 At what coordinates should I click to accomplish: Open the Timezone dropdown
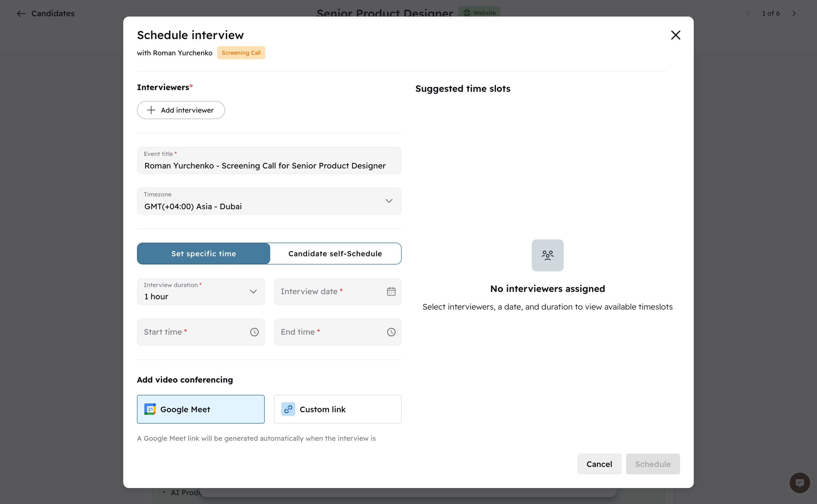point(269,201)
